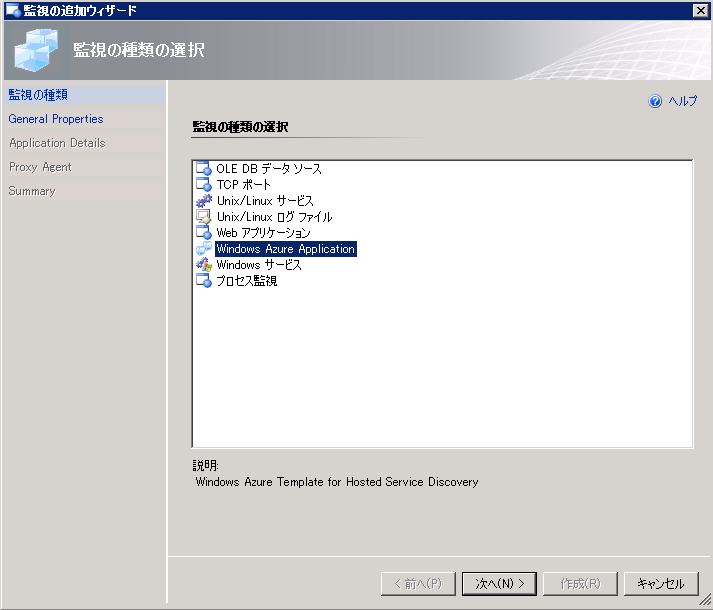Click the Web アプリケーション item icon
Viewport: 713px width, 610px height.
click(x=204, y=232)
